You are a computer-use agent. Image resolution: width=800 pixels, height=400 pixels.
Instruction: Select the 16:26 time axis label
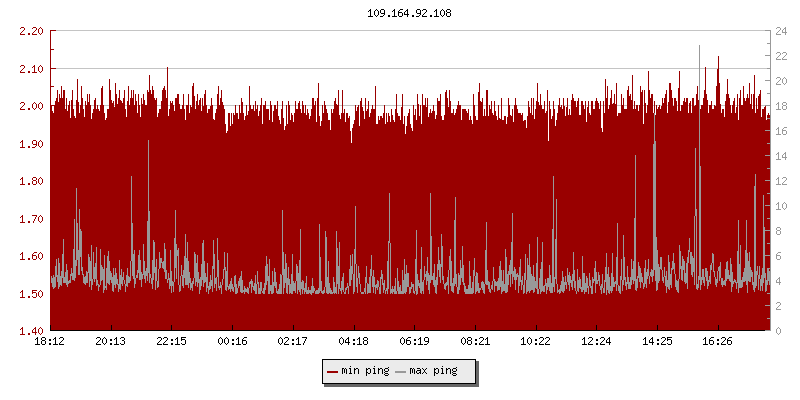[x=718, y=342]
